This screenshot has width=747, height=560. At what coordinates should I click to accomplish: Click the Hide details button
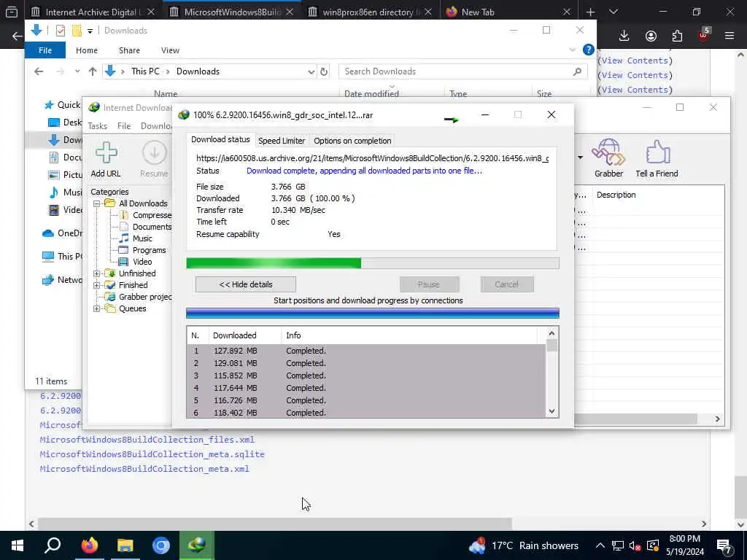(246, 284)
